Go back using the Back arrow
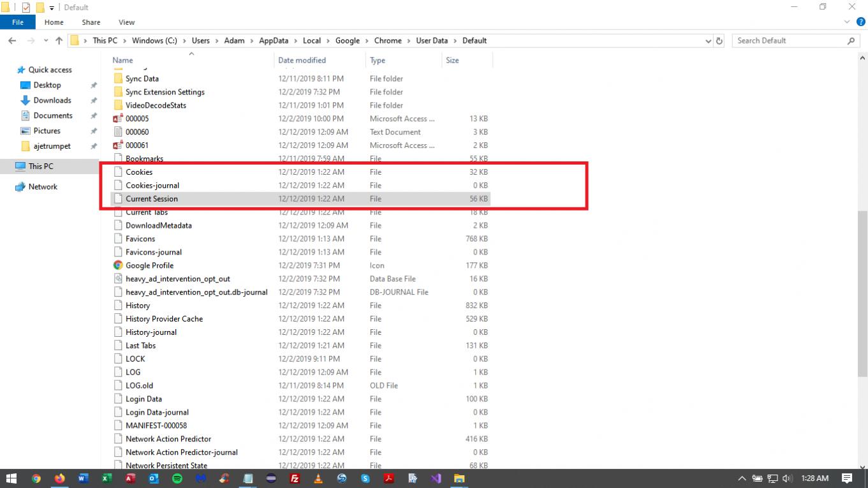The width and height of the screenshot is (868, 488). 12,40
